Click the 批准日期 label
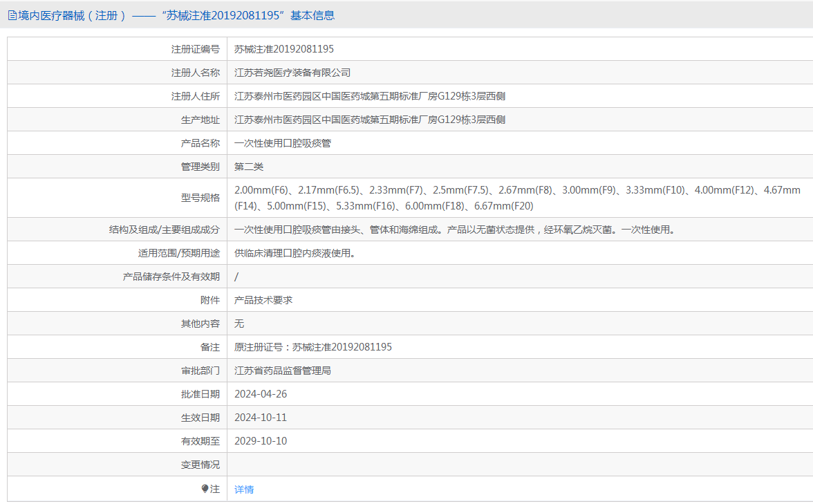The height and width of the screenshot is (504, 813). pyautogui.click(x=200, y=394)
